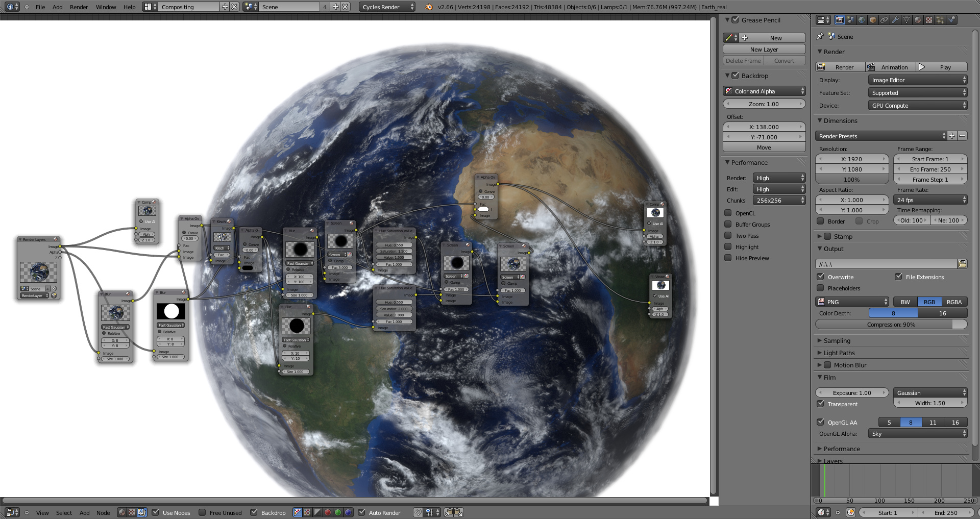The height and width of the screenshot is (519, 980).
Task: Open the Object properties tab (cube icon)
Action: 873,20
